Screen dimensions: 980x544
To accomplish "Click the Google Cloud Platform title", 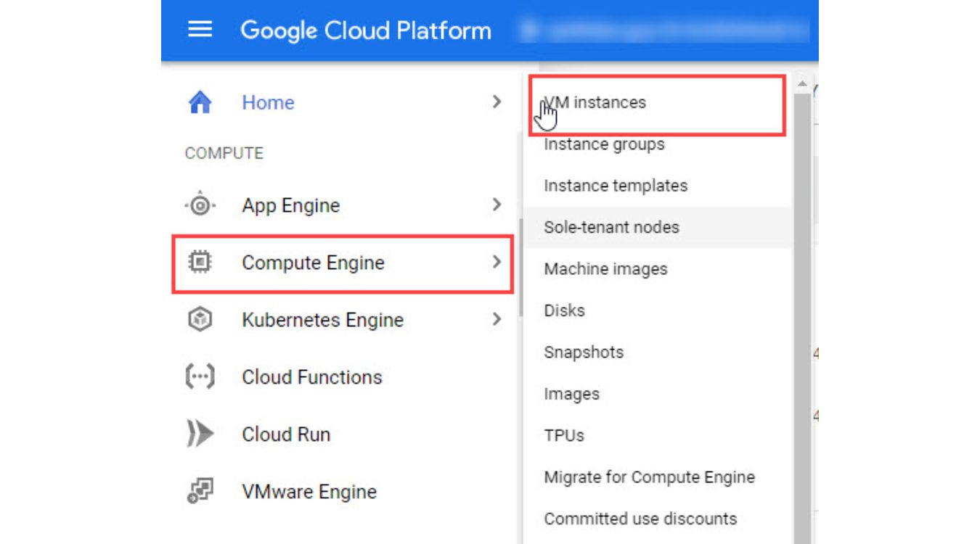I will pyautogui.click(x=366, y=30).
